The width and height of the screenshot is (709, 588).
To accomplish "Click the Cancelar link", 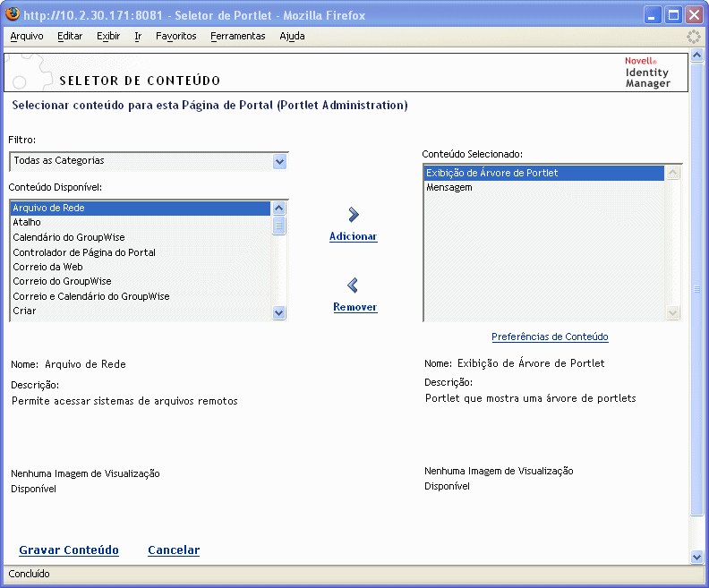I will (174, 550).
